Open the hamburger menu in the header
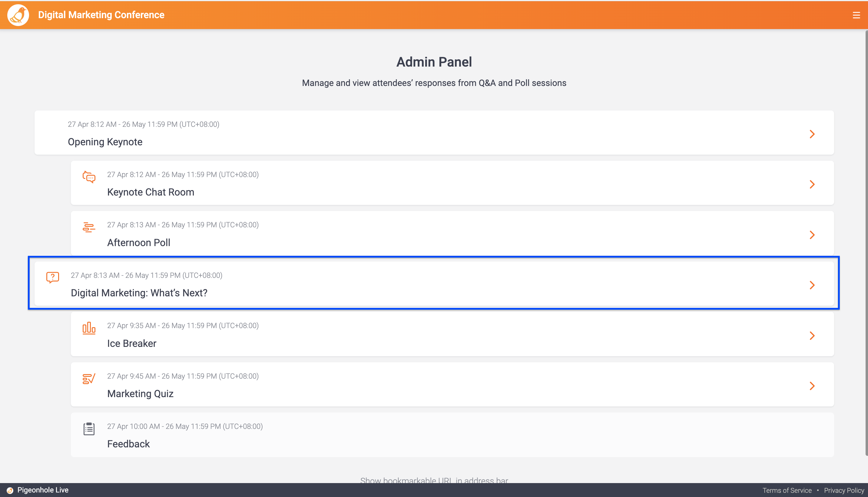The height and width of the screenshot is (497, 868). point(856,15)
